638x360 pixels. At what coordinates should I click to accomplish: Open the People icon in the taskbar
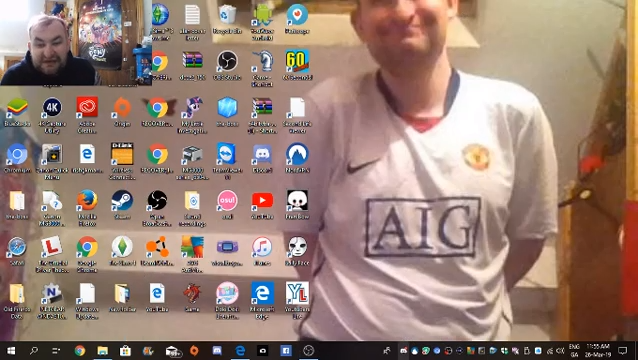click(x=387, y=351)
